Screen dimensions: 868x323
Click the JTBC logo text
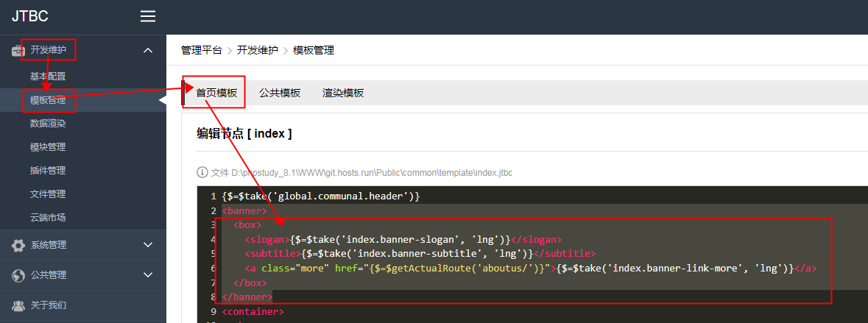pyautogui.click(x=30, y=17)
